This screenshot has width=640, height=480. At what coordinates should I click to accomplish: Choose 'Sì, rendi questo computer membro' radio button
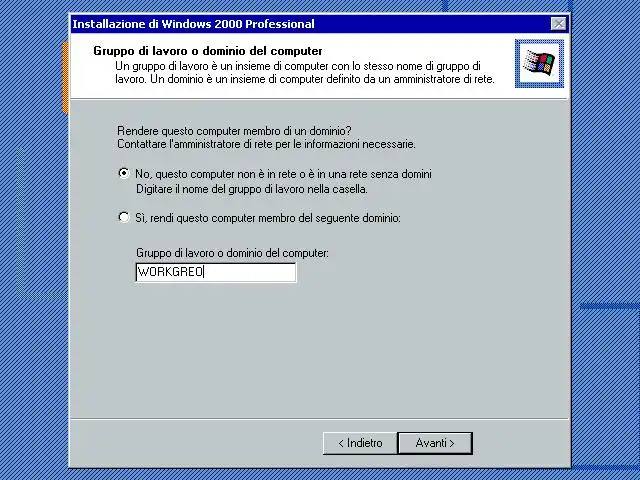(124, 217)
